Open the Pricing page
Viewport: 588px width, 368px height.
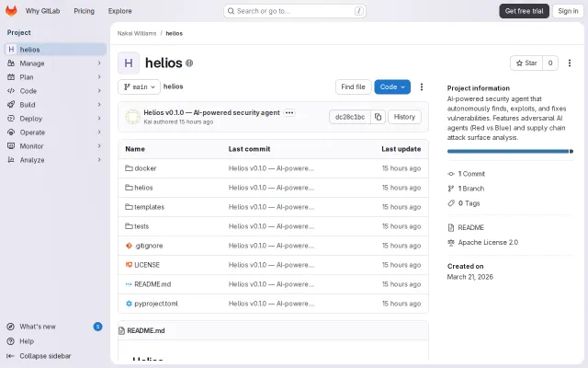84,11
